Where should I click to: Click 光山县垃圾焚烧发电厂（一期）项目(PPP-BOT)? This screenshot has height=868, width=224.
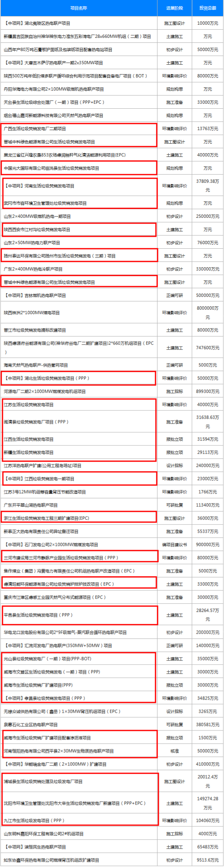47,659
